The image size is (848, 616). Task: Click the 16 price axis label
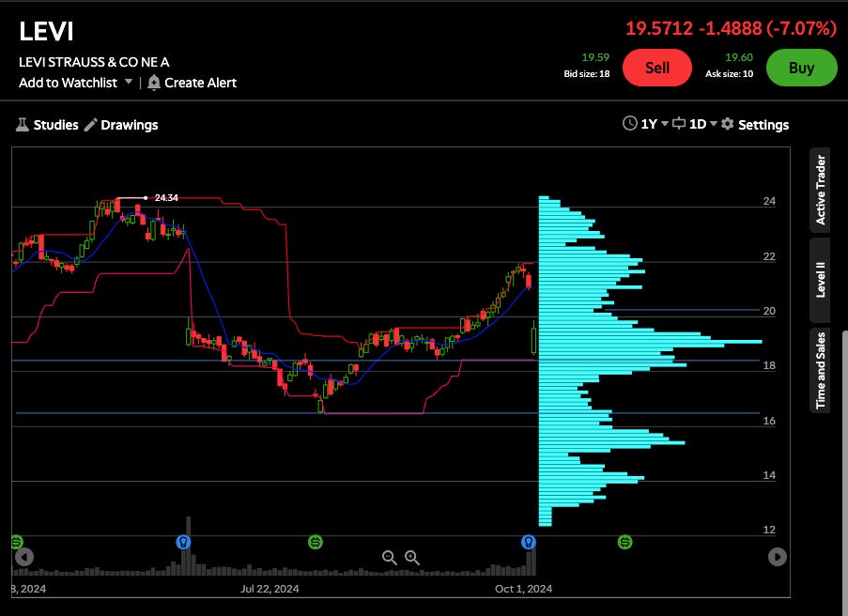[x=769, y=421]
